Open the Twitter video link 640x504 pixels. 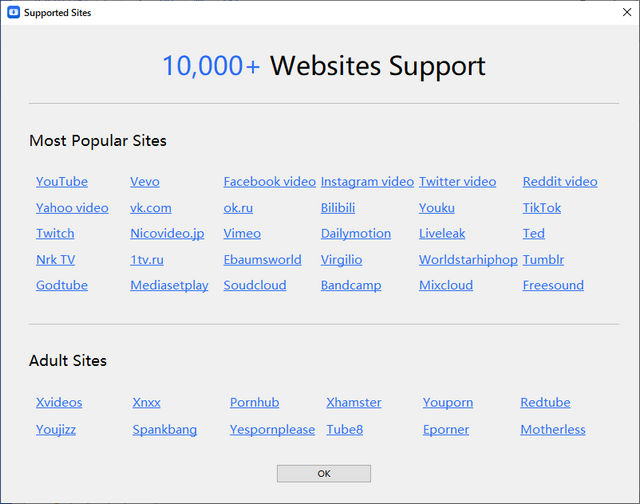[457, 182]
